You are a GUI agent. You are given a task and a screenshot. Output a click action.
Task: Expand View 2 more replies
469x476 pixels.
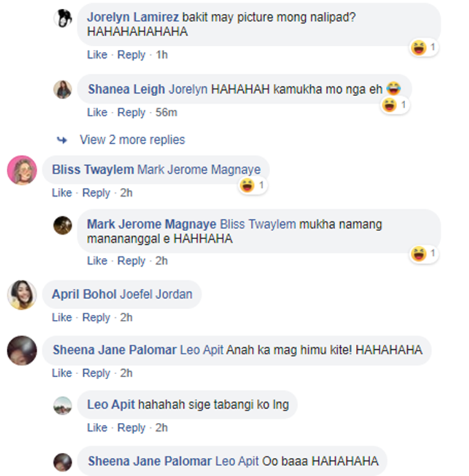point(132,140)
